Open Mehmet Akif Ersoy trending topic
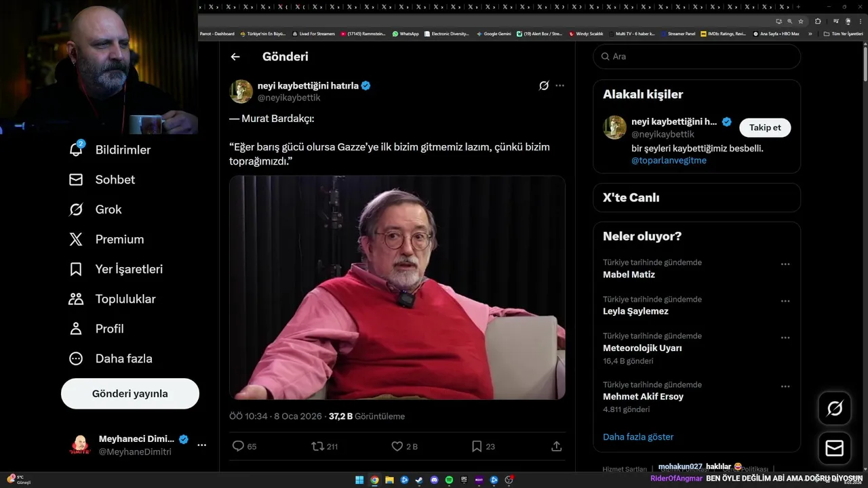The width and height of the screenshot is (868, 488). pos(643,396)
